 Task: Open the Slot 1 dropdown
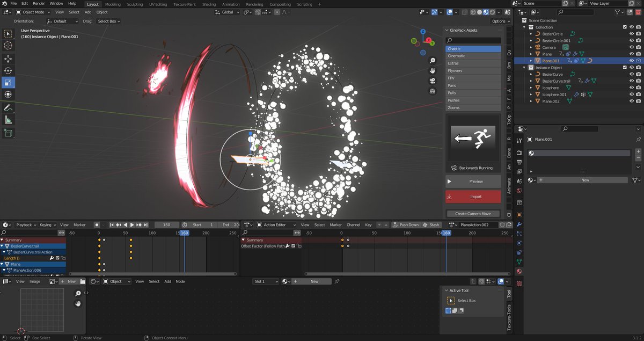(266, 281)
